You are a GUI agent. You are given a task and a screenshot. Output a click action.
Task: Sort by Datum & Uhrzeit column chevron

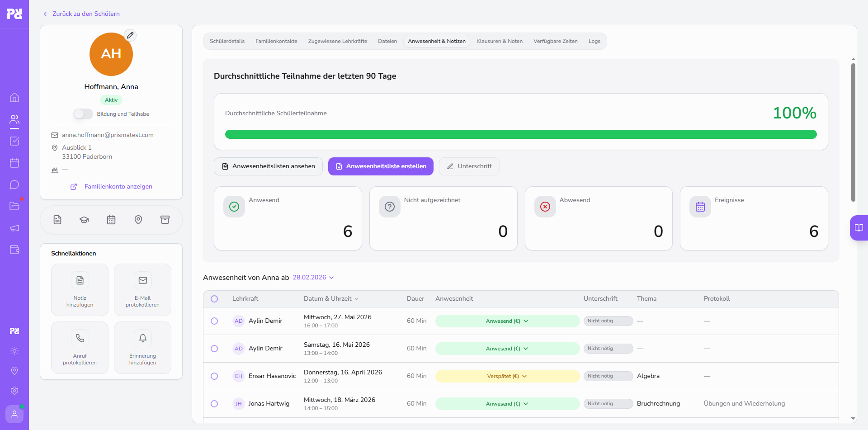click(x=356, y=299)
